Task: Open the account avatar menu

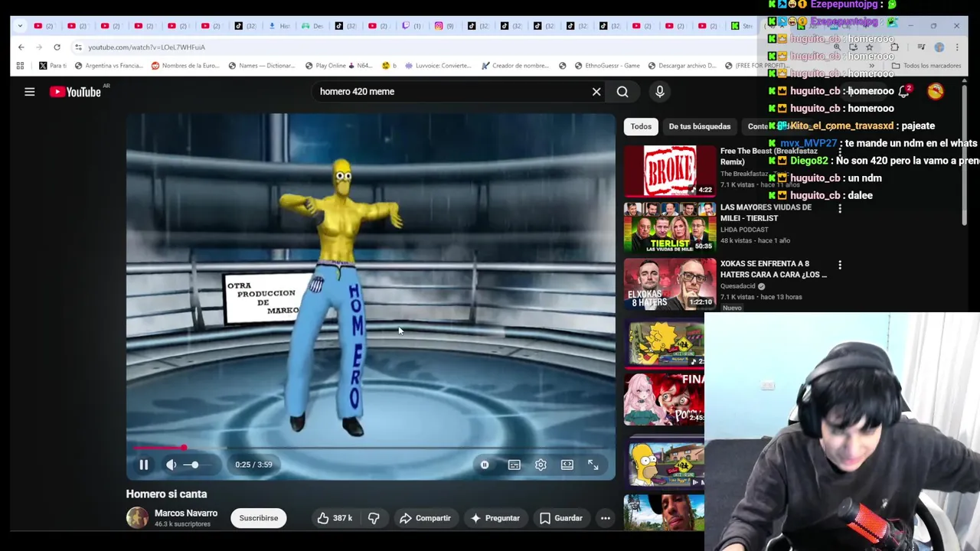Action: tap(936, 91)
